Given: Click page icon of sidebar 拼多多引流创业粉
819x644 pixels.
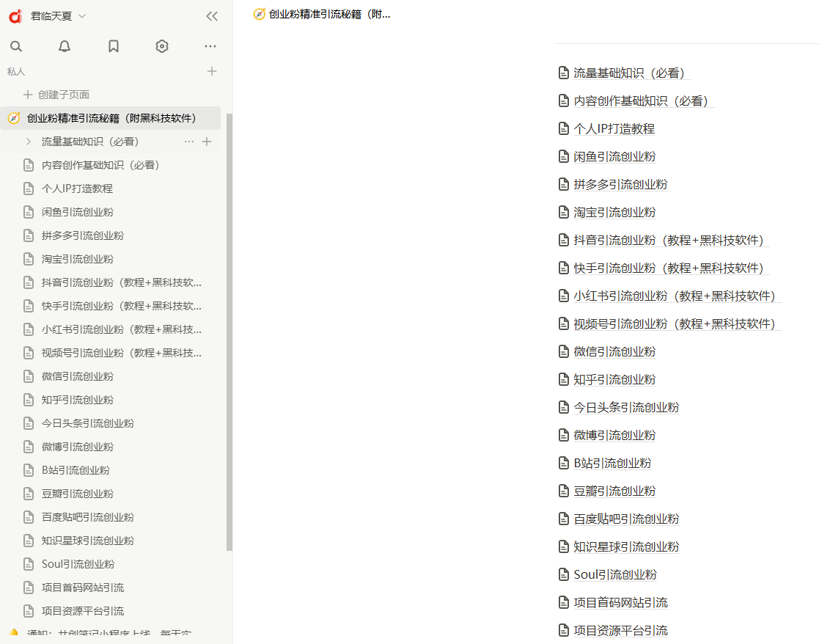Looking at the screenshot, I should (29, 235).
